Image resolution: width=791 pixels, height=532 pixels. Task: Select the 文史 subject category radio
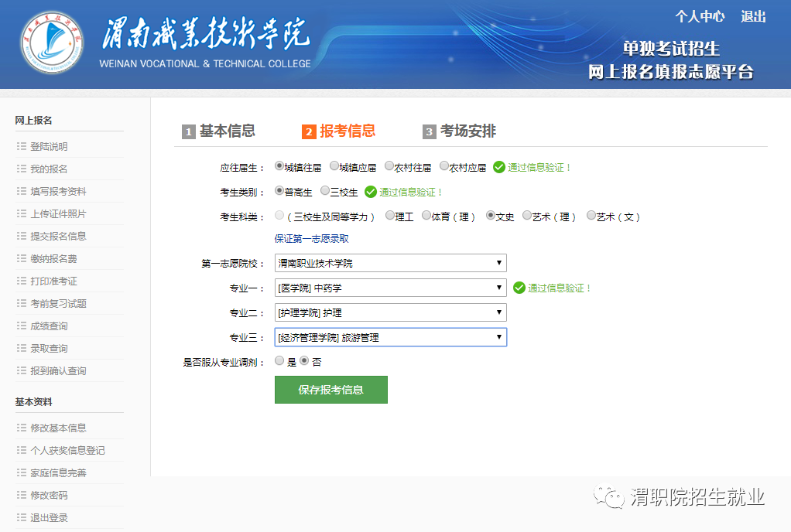pos(491,215)
